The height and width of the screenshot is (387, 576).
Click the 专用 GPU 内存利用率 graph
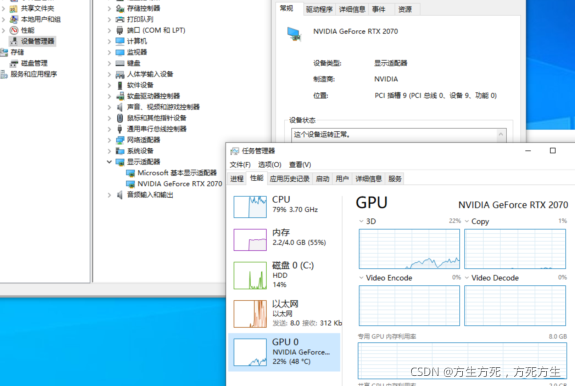tap(462, 360)
